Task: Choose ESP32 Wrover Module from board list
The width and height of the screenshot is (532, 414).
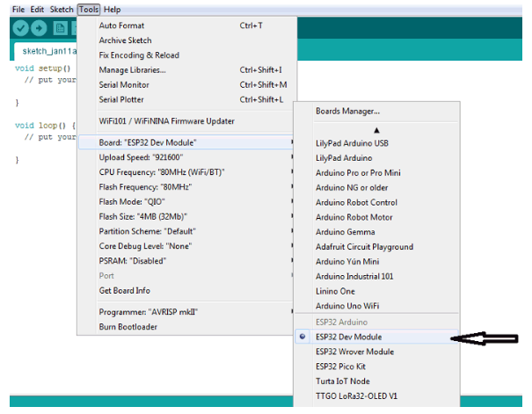Action: (x=354, y=352)
